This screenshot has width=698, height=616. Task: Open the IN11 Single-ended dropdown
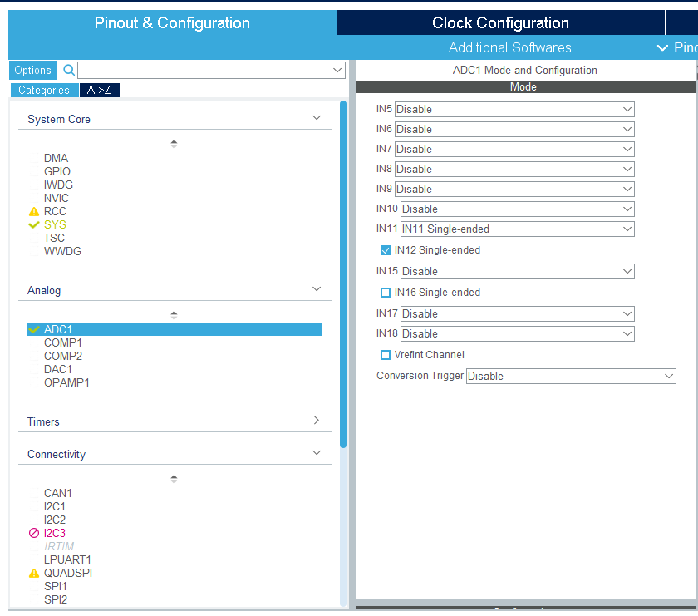point(517,229)
